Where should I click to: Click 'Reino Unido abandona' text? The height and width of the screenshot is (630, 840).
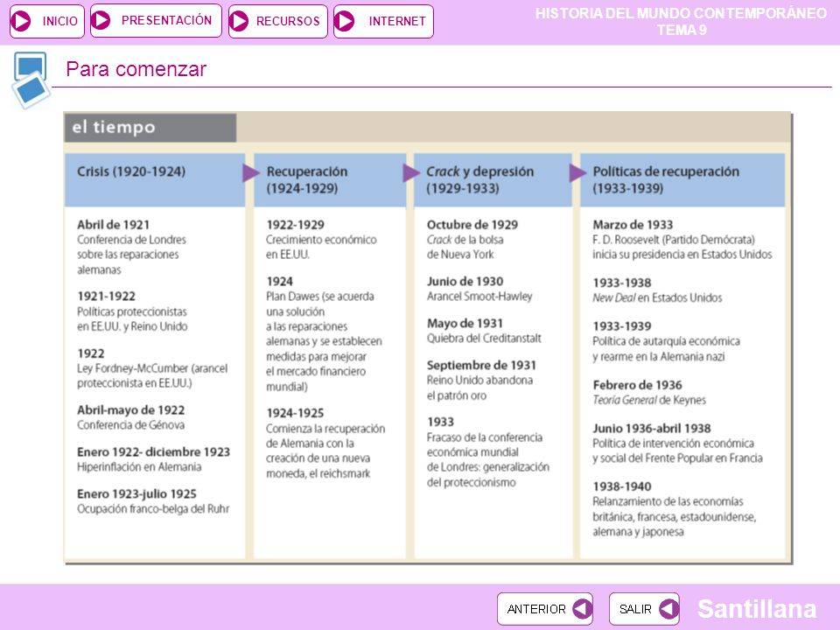480,381
